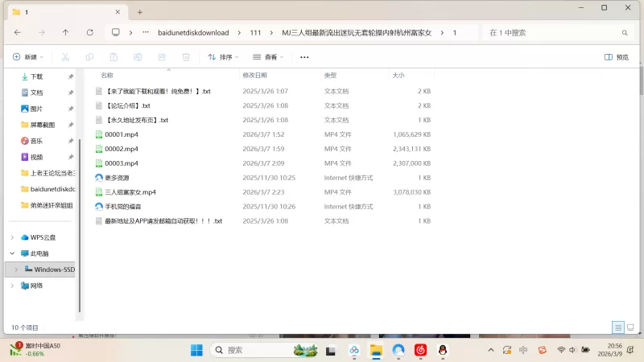Open the 排序 sort dropdown
This screenshot has width=644, height=362.
pyautogui.click(x=225, y=57)
